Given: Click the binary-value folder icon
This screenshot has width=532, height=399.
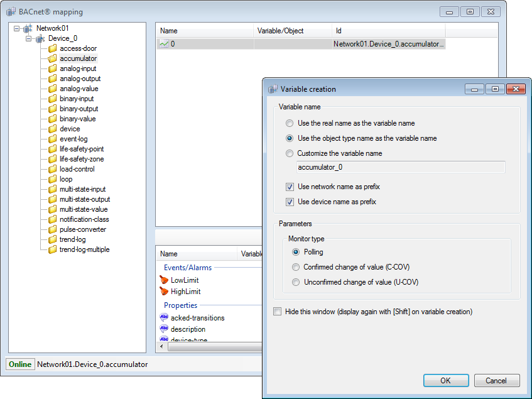Looking at the screenshot, I should point(52,119).
